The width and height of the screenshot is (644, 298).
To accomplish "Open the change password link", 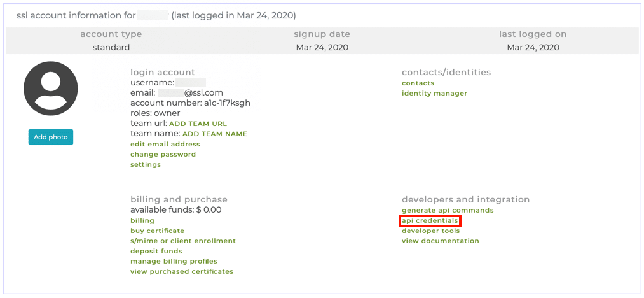I will click(163, 154).
